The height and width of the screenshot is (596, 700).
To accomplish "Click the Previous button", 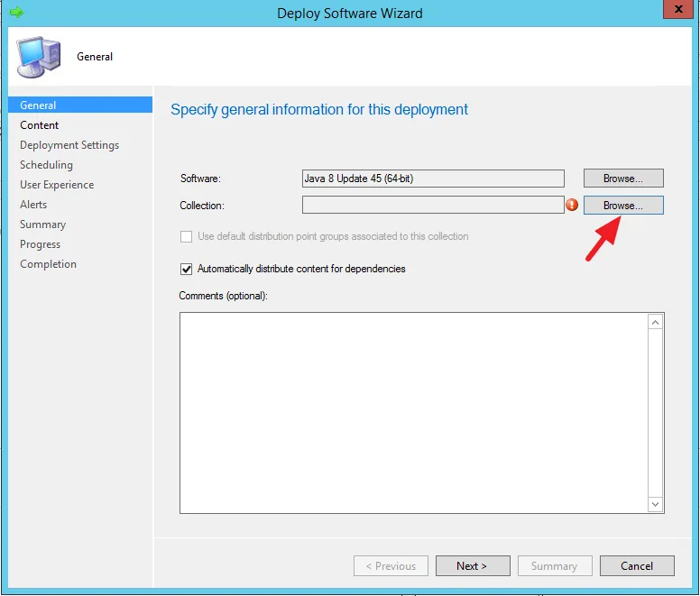I will [x=391, y=565].
